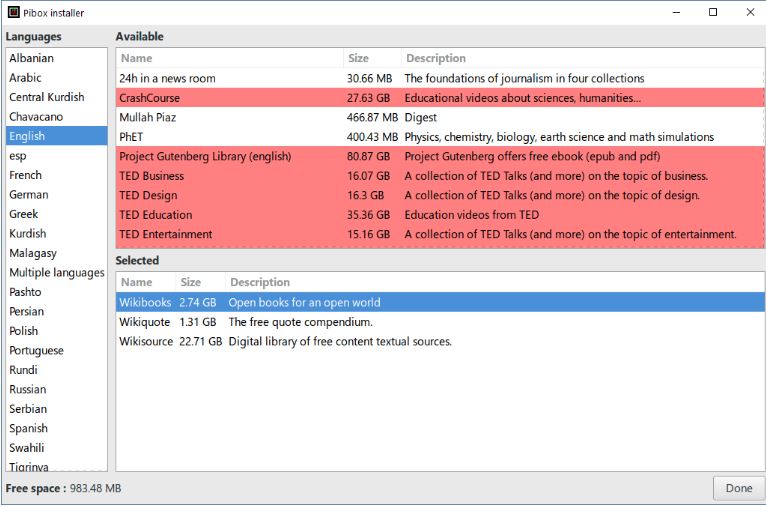766x506 pixels.
Task: Select the 24h in a news room row
Action: click(x=440, y=78)
